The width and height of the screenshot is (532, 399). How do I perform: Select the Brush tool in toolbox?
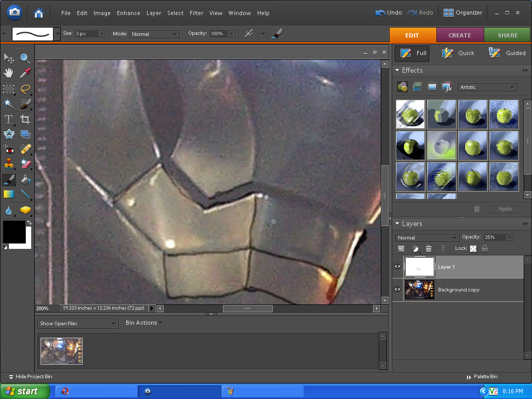click(9, 180)
